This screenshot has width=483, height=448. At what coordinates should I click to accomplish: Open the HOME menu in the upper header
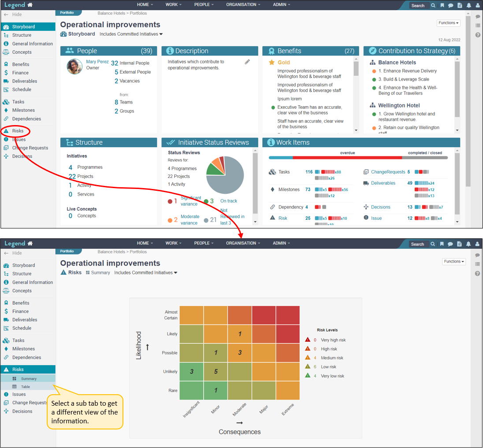coord(145,4)
